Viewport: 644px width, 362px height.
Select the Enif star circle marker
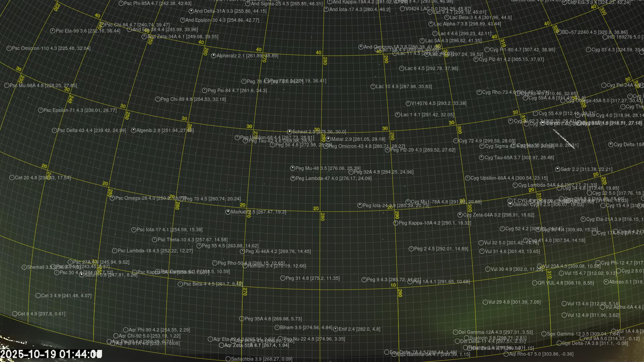(x=336, y=329)
